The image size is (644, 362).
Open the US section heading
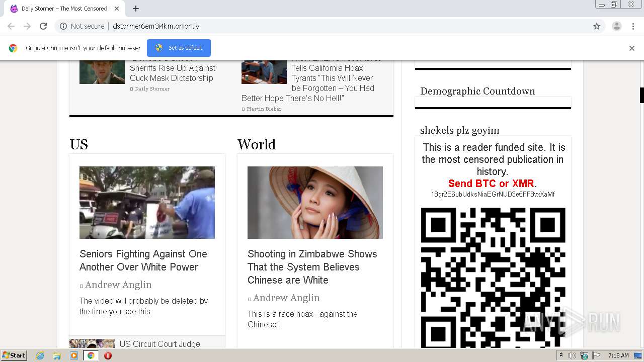click(79, 144)
